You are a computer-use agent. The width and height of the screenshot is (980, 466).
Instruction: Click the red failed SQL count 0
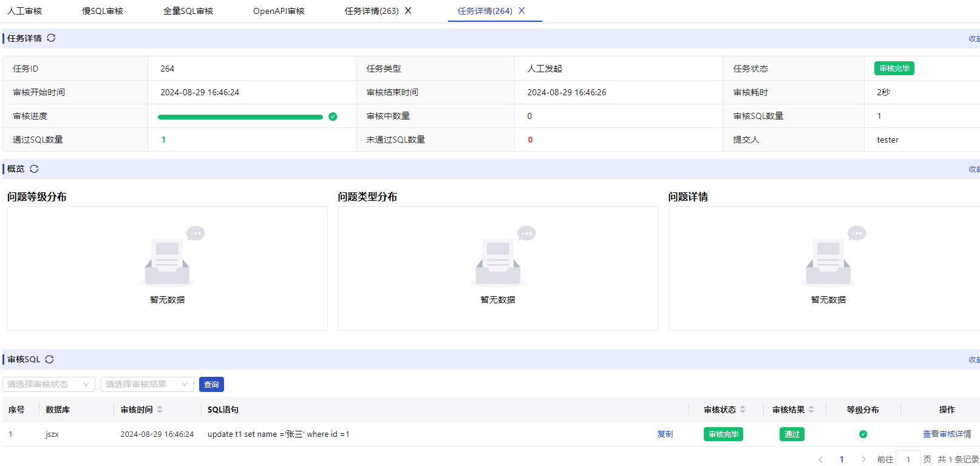[530, 140]
